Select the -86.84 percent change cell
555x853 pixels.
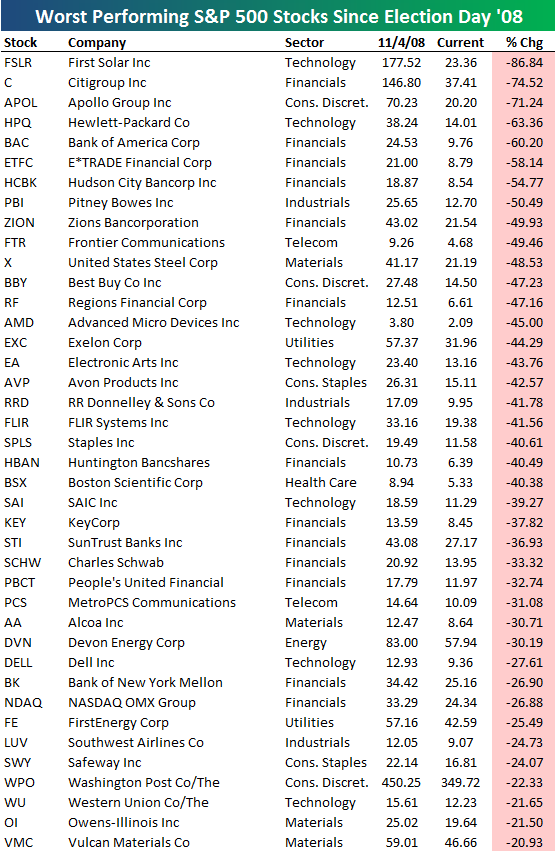point(524,63)
